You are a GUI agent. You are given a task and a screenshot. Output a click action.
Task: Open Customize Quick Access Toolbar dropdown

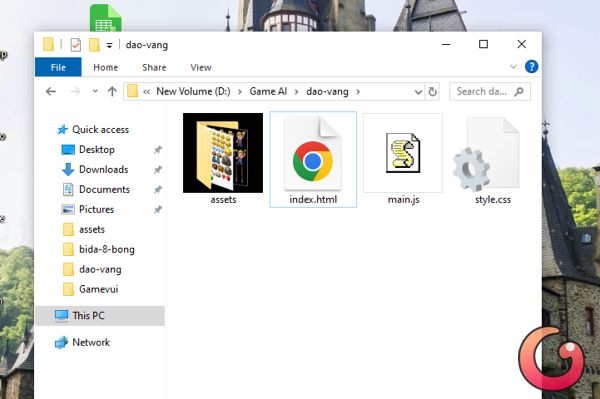pyautogui.click(x=109, y=46)
